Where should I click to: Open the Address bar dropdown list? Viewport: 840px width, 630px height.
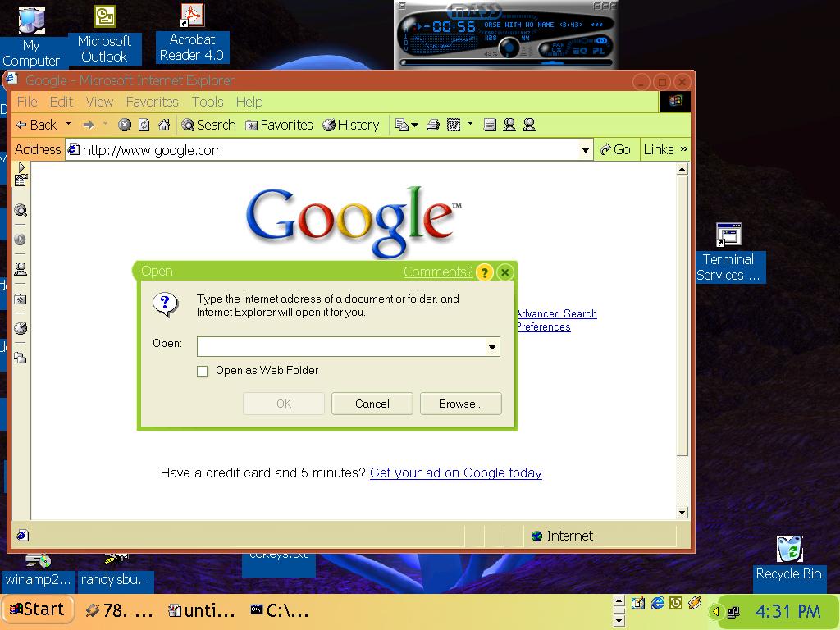tap(586, 151)
